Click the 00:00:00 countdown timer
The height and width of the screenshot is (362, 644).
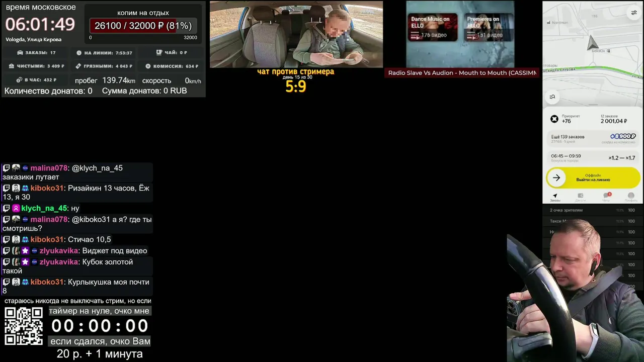pos(100,326)
